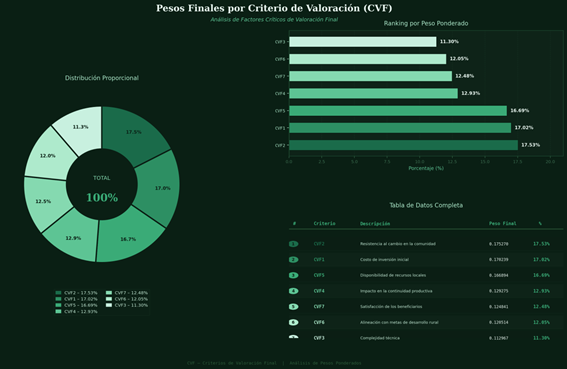Click the rank 6 badge in CVF6 row
Viewport: 567px width, 369px height.
pos(294,322)
